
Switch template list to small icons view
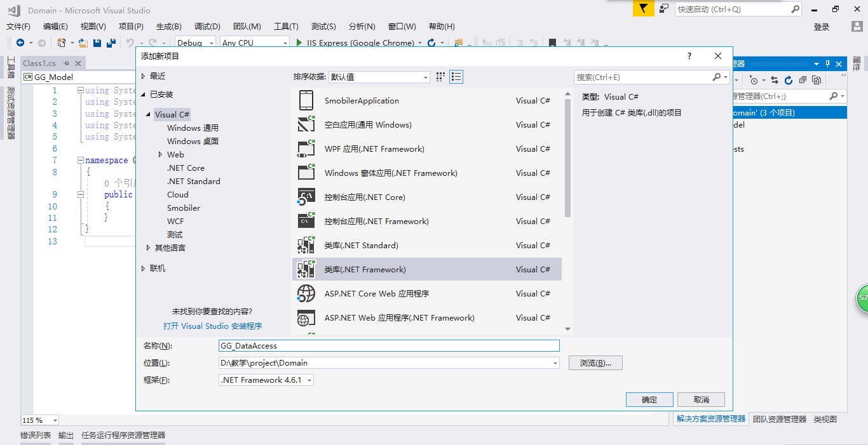441,77
